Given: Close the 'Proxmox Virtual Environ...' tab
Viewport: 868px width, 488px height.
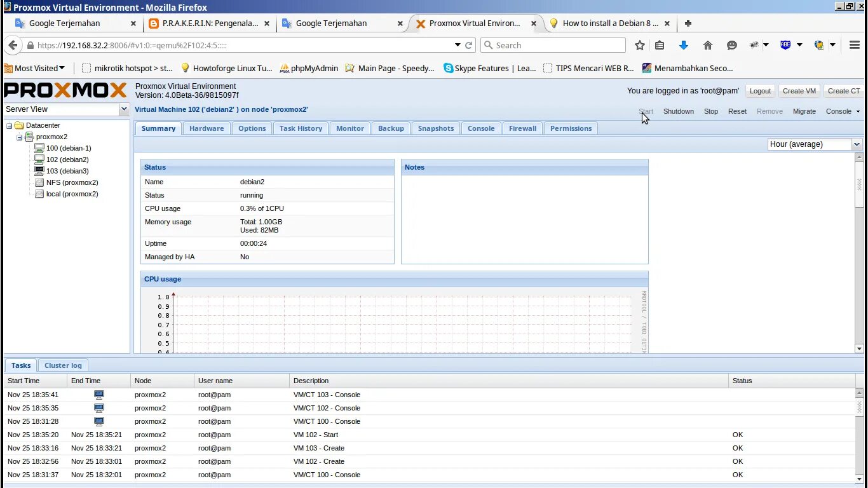Looking at the screenshot, I should tap(534, 24).
